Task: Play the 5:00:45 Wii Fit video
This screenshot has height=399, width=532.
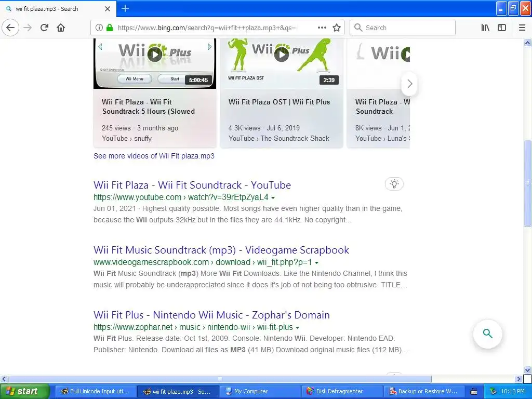Action: (155, 54)
